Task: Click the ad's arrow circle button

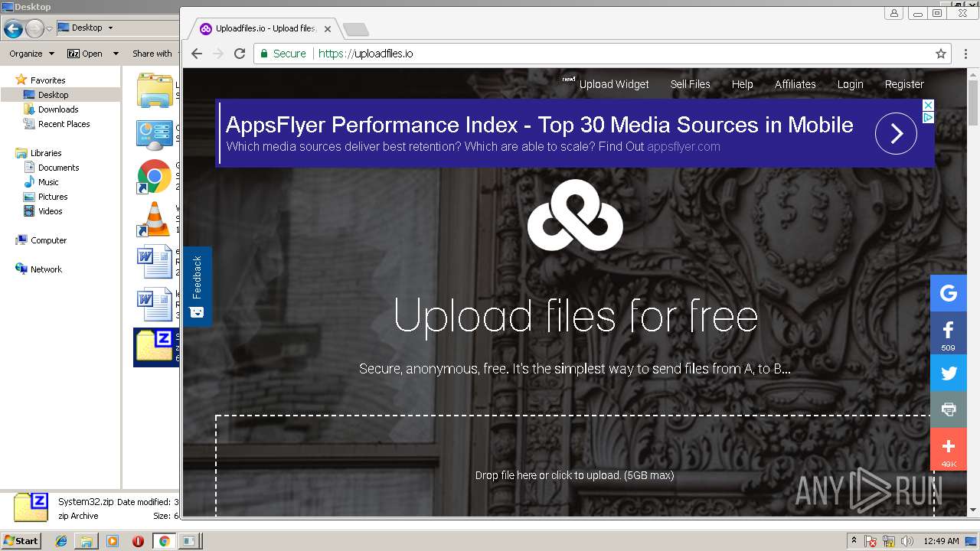Action: (896, 133)
